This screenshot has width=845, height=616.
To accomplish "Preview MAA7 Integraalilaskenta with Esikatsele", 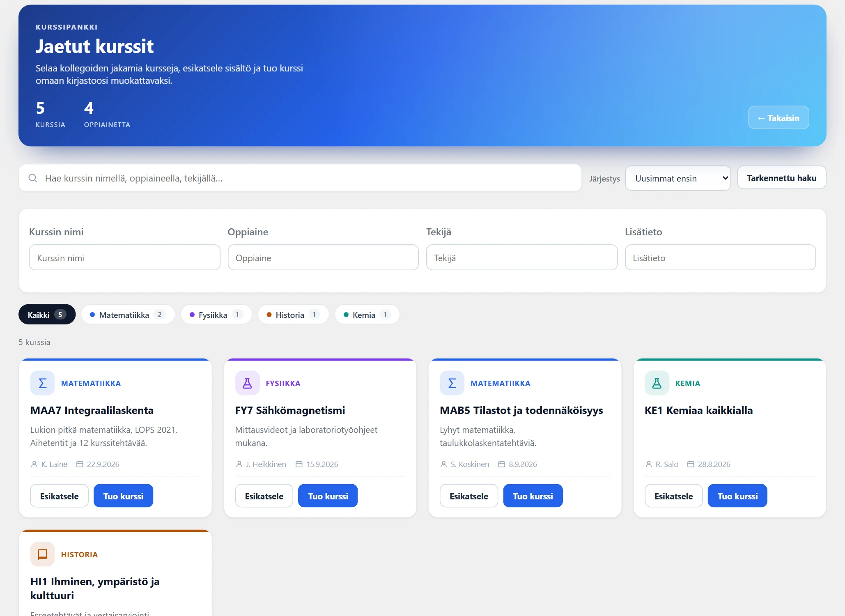I will (x=59, y=496).
